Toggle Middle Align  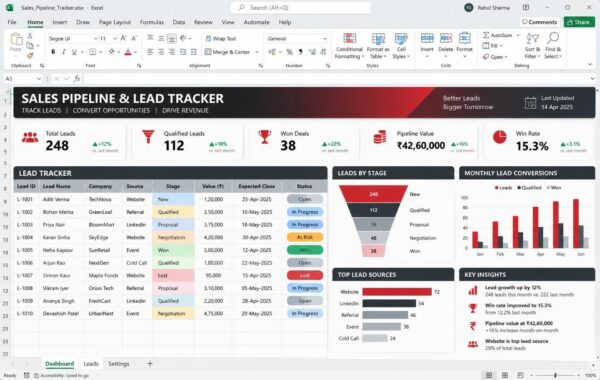coord(161,38)
